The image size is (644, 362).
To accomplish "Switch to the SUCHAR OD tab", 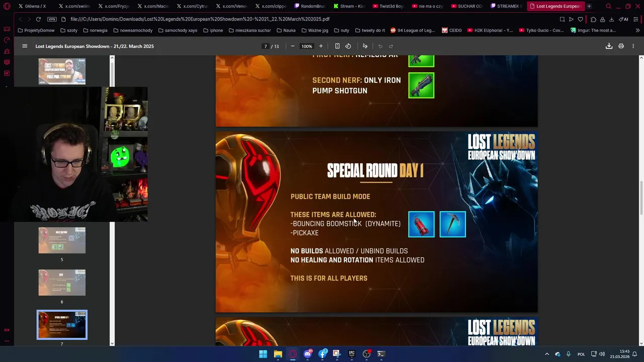I will pos(467,6).
